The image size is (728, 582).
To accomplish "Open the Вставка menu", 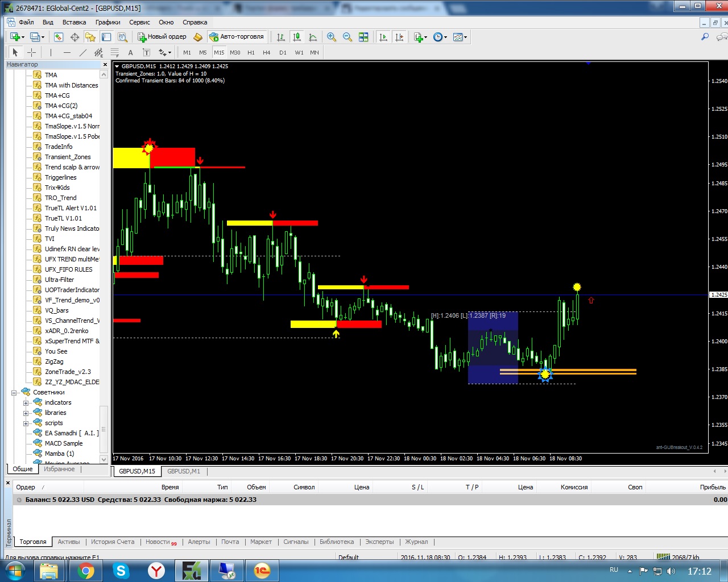I will (x=74, y=22).
